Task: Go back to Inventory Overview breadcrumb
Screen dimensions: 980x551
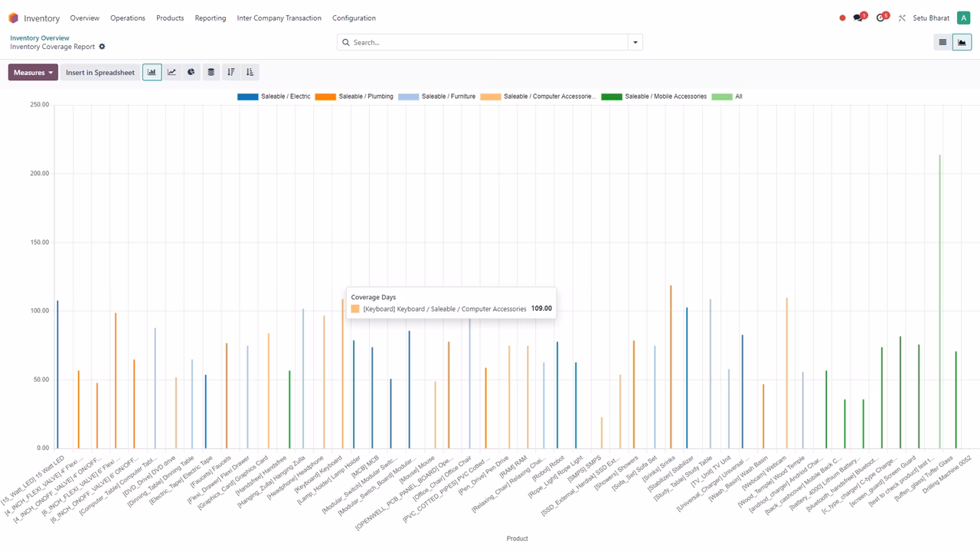Action: click(40, 37)
